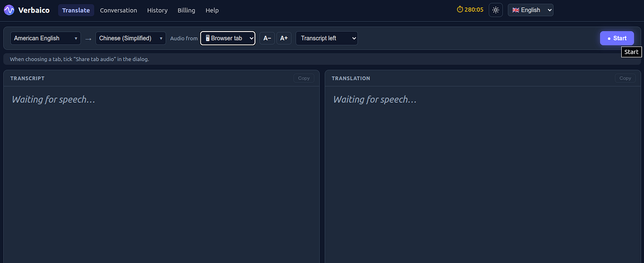Click "Waiting for speech…" in the Transcript panel
The height and width of the screenshot is (263, 644).
coord(53,100)
